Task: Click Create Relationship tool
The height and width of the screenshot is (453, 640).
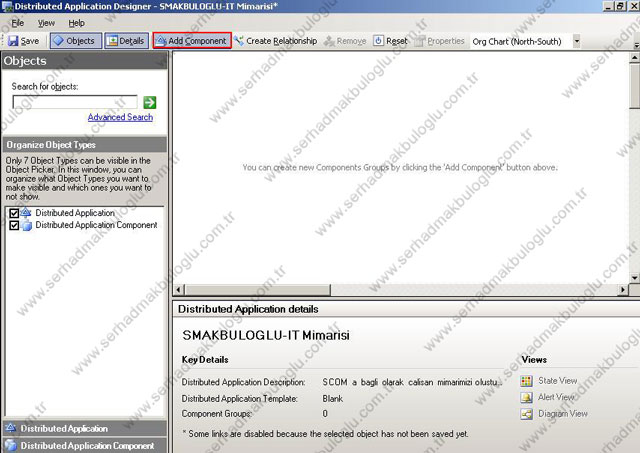Action: [x=276, y=41]
